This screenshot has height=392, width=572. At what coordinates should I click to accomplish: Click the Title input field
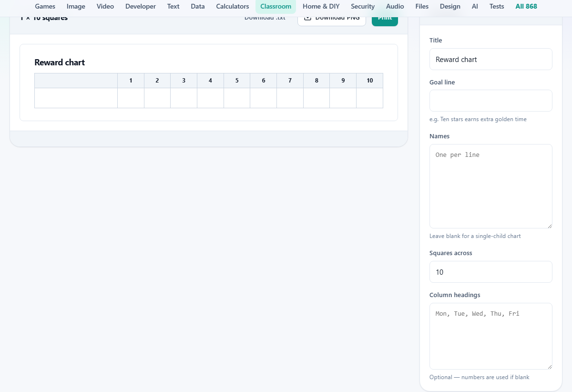coord(491,59)
